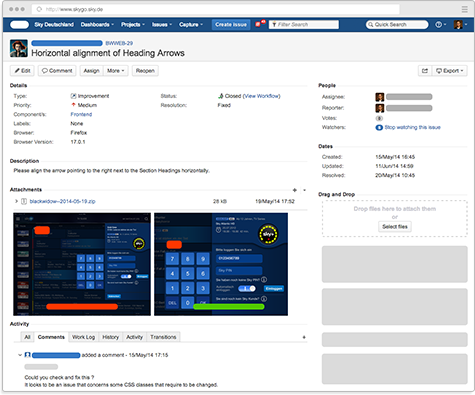
Task: Open the Export dropdown
Action: tap(450, 71)
